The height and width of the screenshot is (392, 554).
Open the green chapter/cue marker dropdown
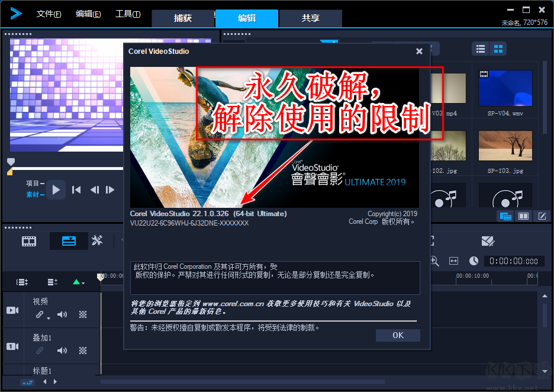click(x=79, y=282)
